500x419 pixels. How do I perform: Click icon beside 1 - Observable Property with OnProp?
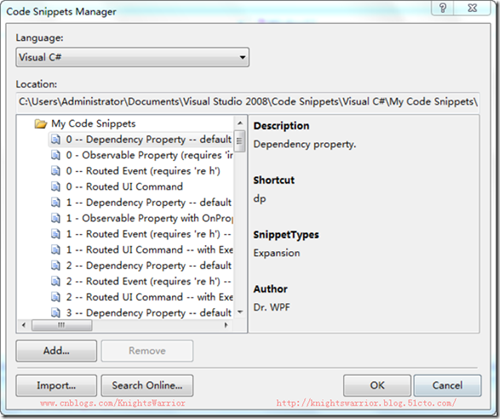pyautogui.click(x=56, y=218)
